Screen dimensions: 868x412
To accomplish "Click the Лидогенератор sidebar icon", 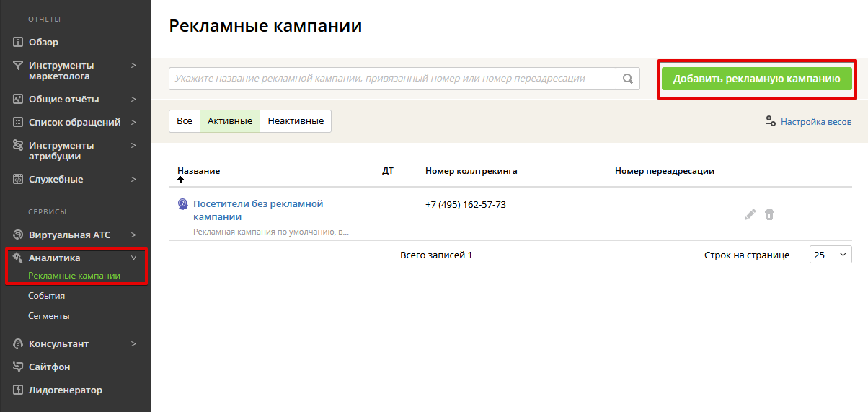I will click(x=19, y=390).
